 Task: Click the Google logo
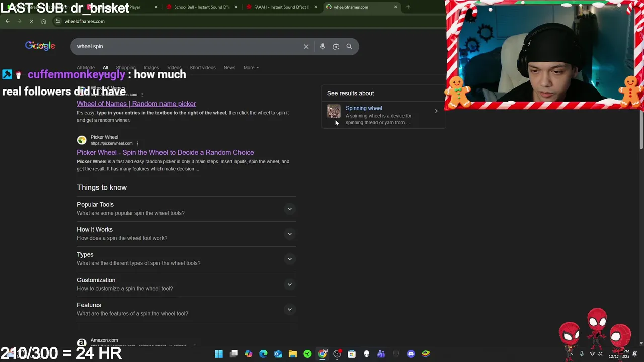40,46
